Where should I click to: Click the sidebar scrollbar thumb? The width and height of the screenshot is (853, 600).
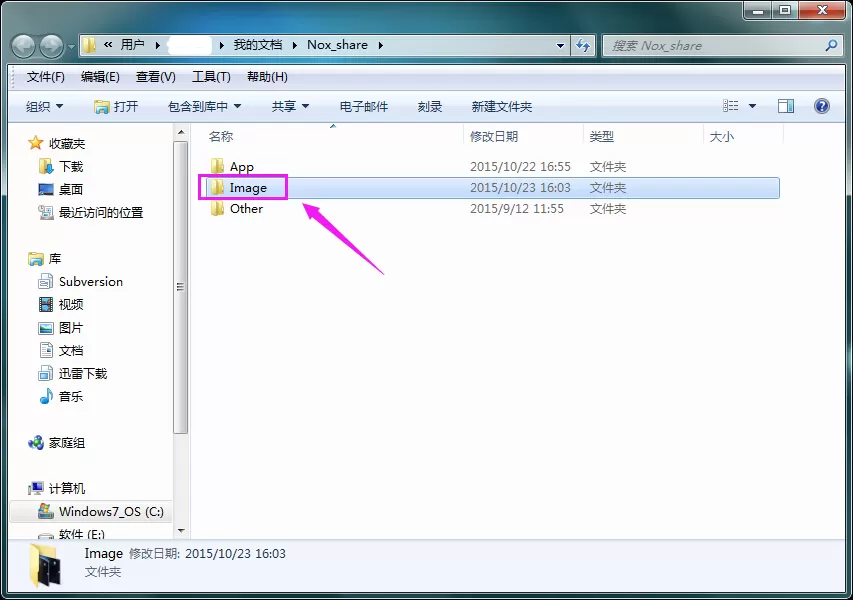[181, 287]
